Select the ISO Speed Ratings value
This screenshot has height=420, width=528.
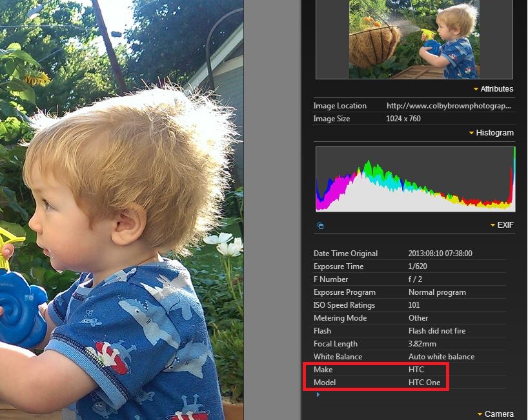414,305
